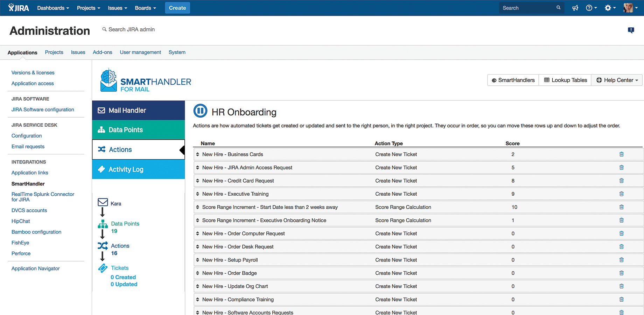The width and height of the screenshot is (644, 315).
Task: Click the search magnifier in top bar
Action: click(558, 8)
